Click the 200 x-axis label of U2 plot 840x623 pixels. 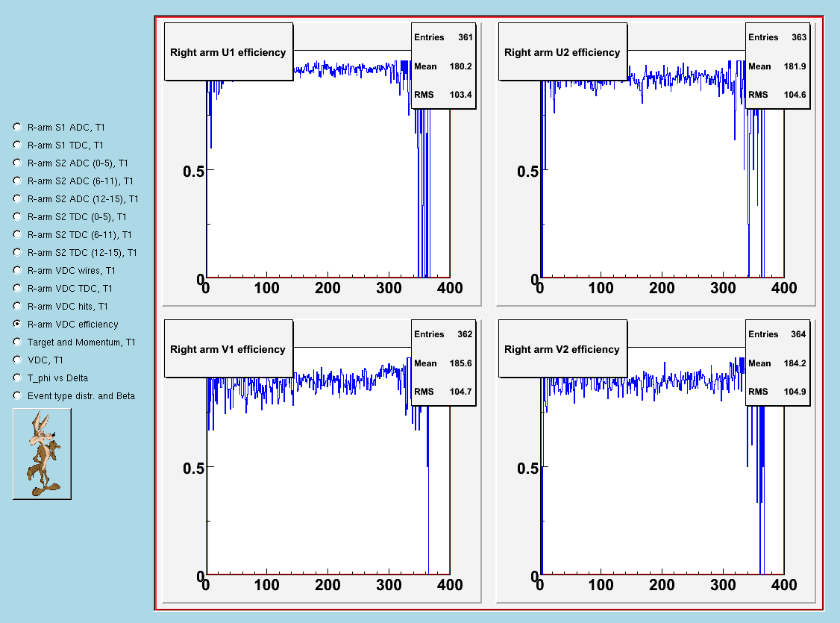[662, 288]
